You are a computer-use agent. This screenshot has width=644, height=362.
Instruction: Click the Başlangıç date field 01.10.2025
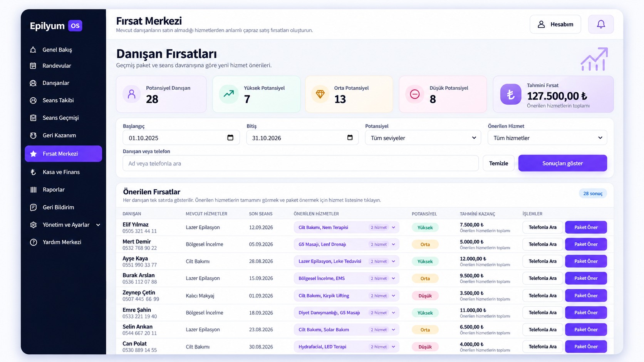tap(181, 138)
